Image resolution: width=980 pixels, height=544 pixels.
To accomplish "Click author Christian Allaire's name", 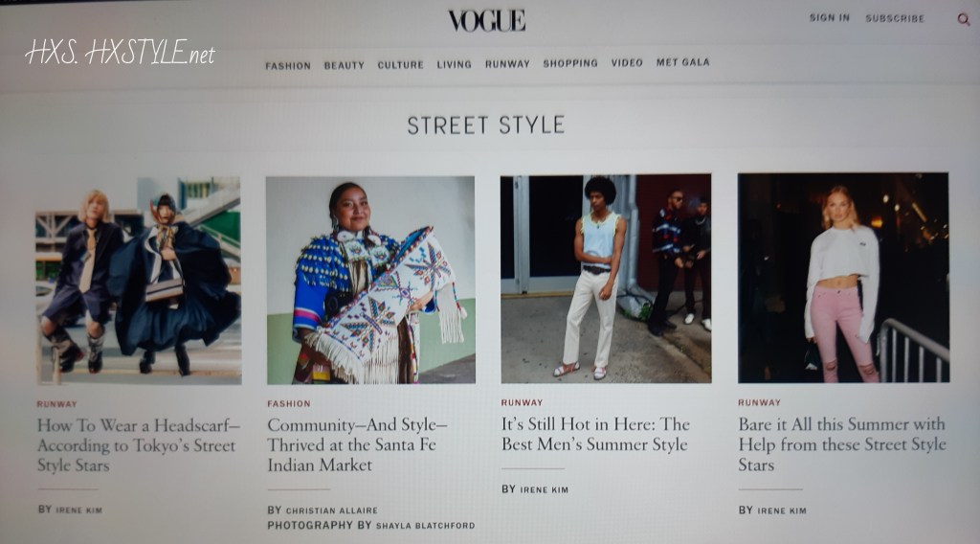I will [331, 510].
